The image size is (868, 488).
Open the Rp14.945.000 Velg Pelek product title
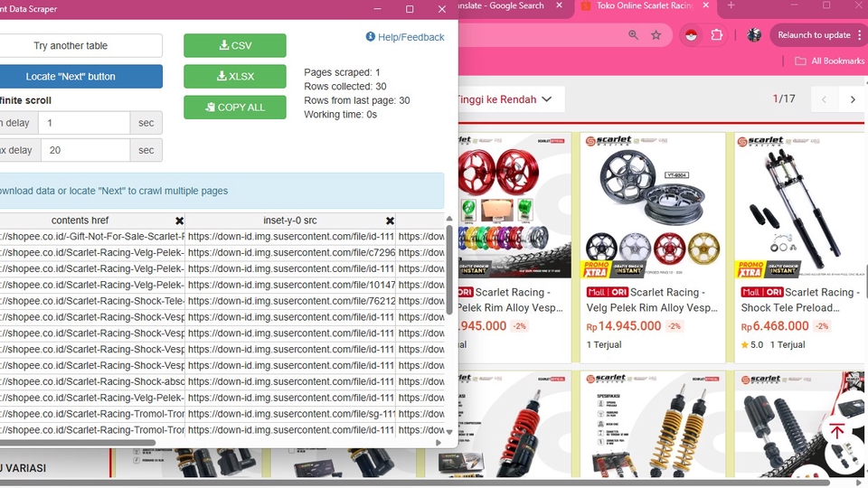652,300
